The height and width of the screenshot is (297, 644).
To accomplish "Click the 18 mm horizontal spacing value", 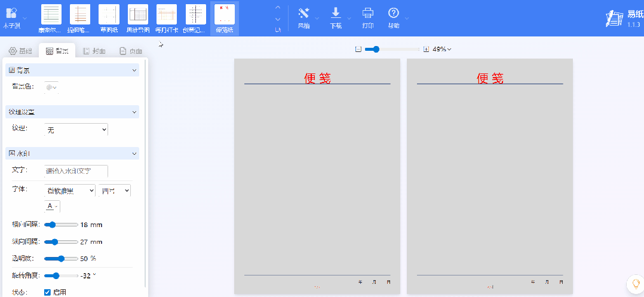I will [91, 225].
